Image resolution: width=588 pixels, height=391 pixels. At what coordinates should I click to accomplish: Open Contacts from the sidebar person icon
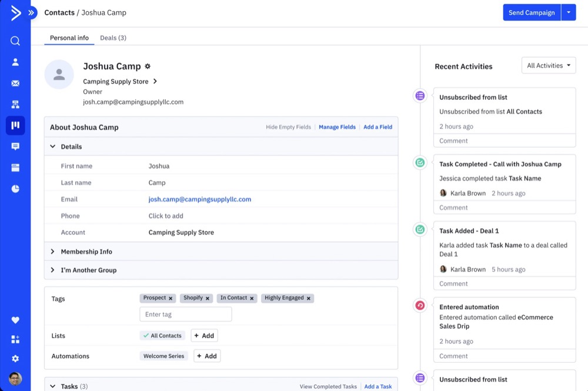[x=15, y=62]
